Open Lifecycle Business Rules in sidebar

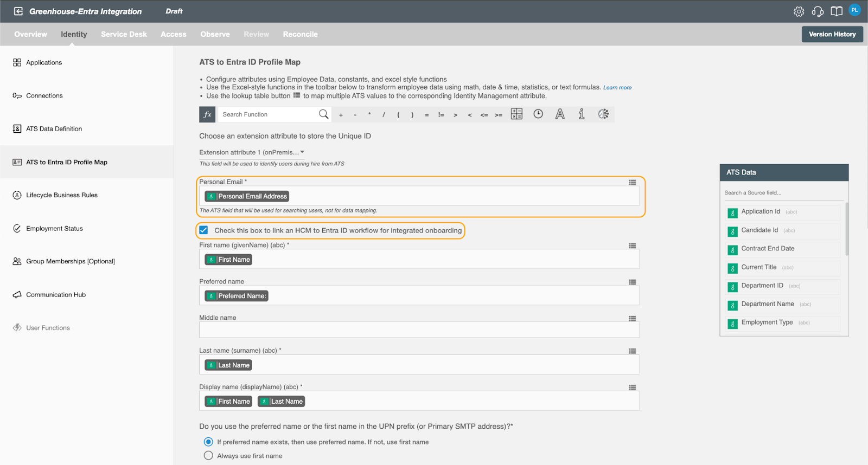click(x=62, y=195)
